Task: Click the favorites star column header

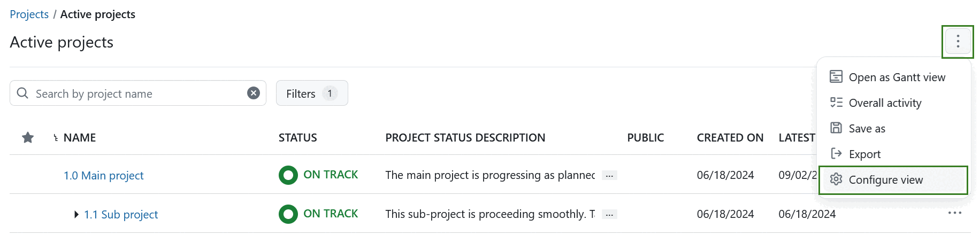Action: pyautogui.click(x=28, y=138)
